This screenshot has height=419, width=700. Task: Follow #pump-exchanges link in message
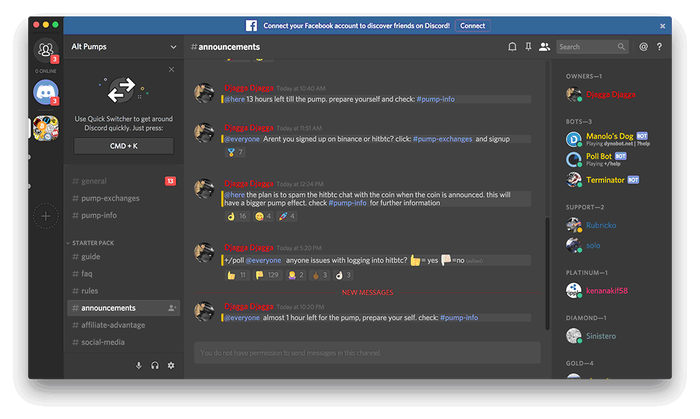pyautogui.click(x=442, y=139)
